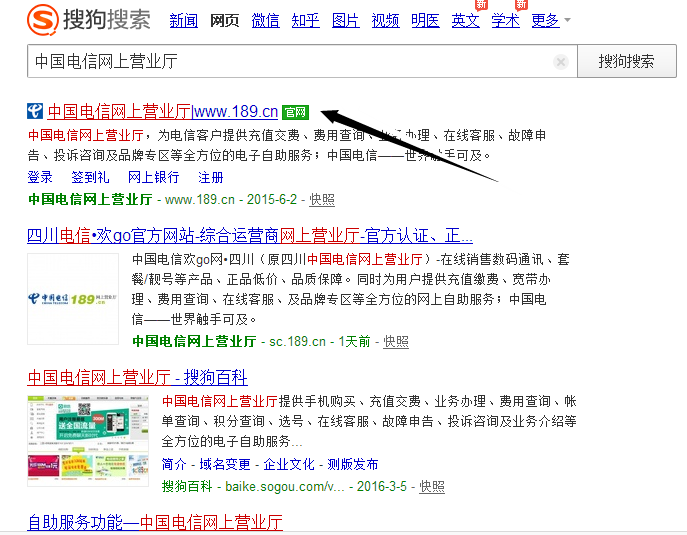Screen dimensions: 687x535
Task: Open 快照 for sc.189.cn result
Action: point(396,341)
